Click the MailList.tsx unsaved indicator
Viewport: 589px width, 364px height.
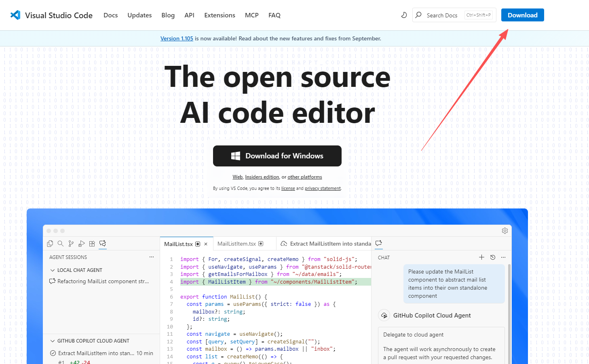[x=198, y=244]
